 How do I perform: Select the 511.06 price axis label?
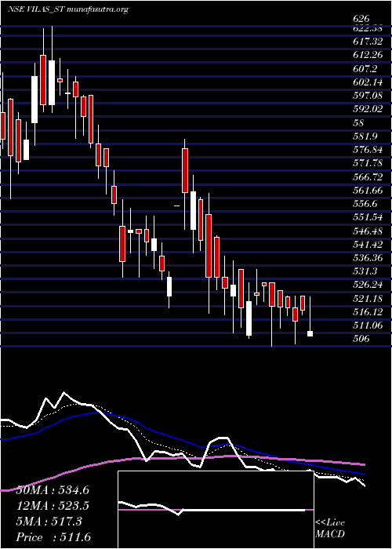[368, 325]
